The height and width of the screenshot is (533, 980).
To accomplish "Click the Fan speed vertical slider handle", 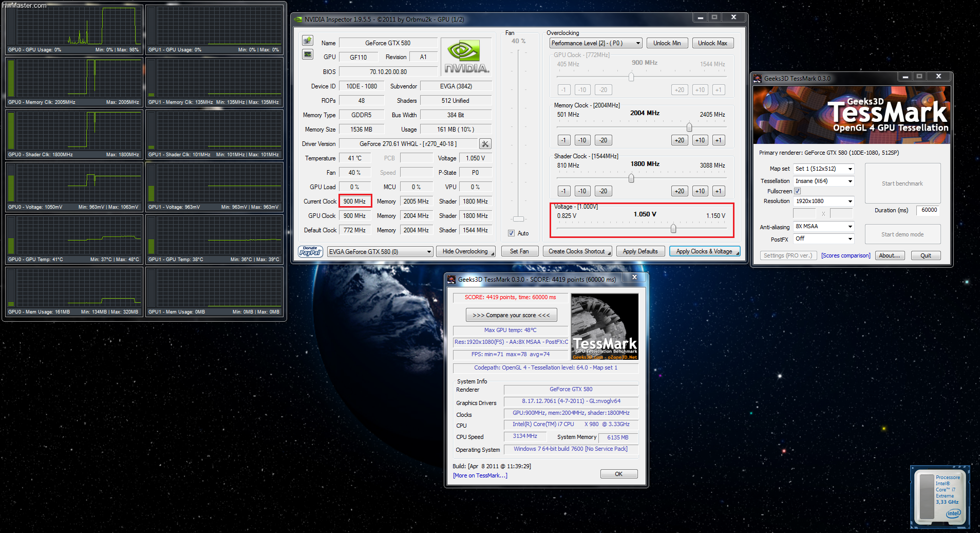I will click(519, 218).
